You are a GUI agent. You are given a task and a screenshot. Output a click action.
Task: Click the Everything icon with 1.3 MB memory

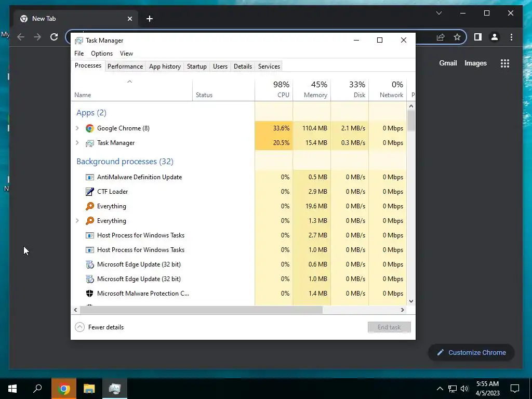click(x=89, y=221)
